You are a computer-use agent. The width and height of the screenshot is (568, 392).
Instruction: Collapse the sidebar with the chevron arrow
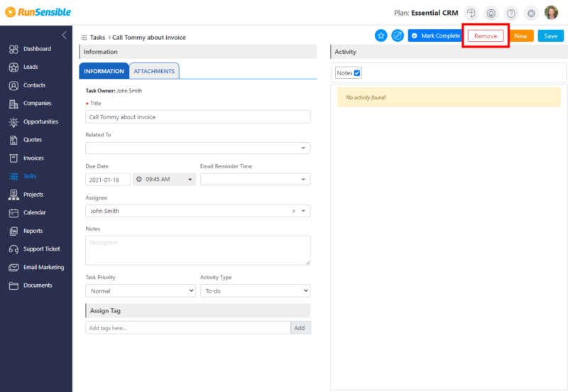64,35
